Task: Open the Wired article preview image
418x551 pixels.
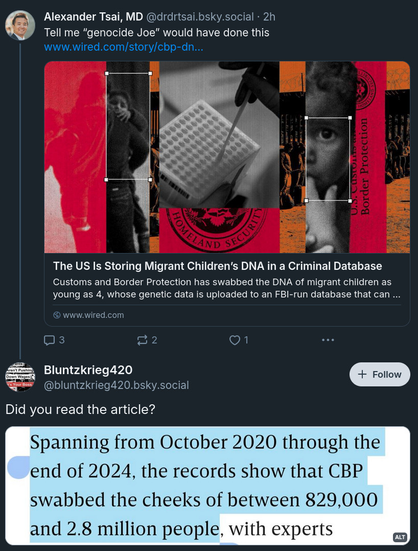Action: pos(227,157)
